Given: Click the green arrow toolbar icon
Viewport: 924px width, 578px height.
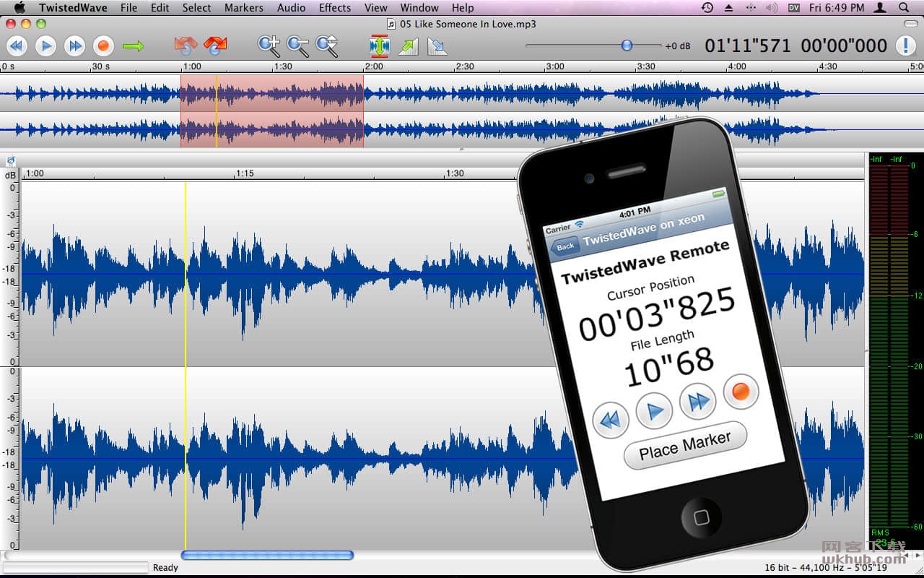Looking at the screenshot, I should (133, 46).
